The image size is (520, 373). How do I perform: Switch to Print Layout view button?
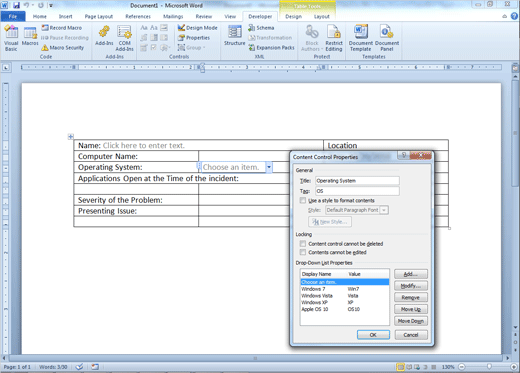click(x=400, y=367)
